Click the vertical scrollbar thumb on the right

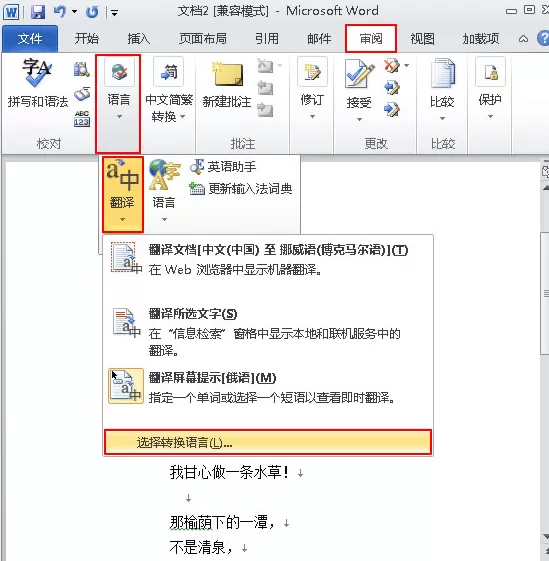545,293
